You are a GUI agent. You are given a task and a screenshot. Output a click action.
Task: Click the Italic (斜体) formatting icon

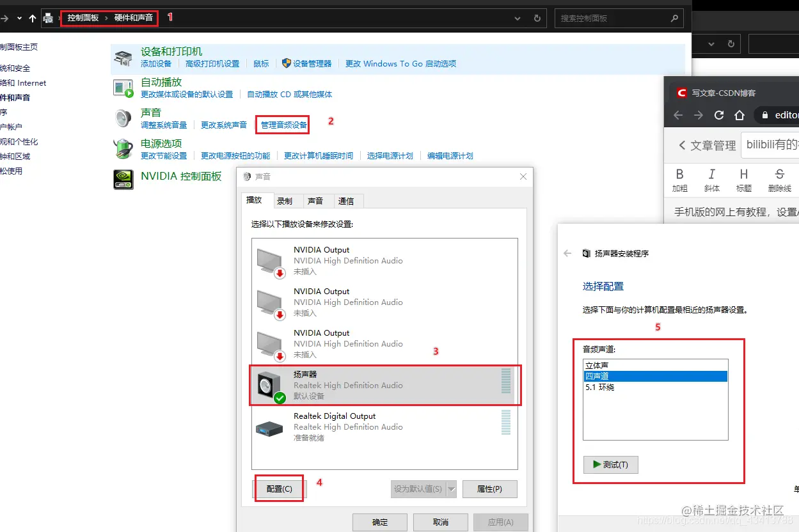coord(711,174)
